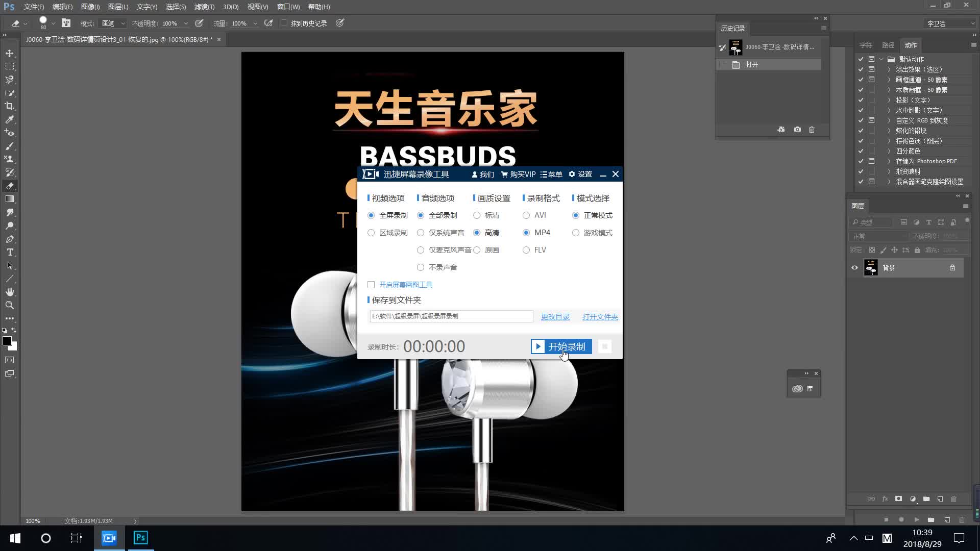Image resolution: width=980 pixels, height=551 pixels.
Task: Click the History panel camera snapshot icon
Action: (x=797, y=130)
